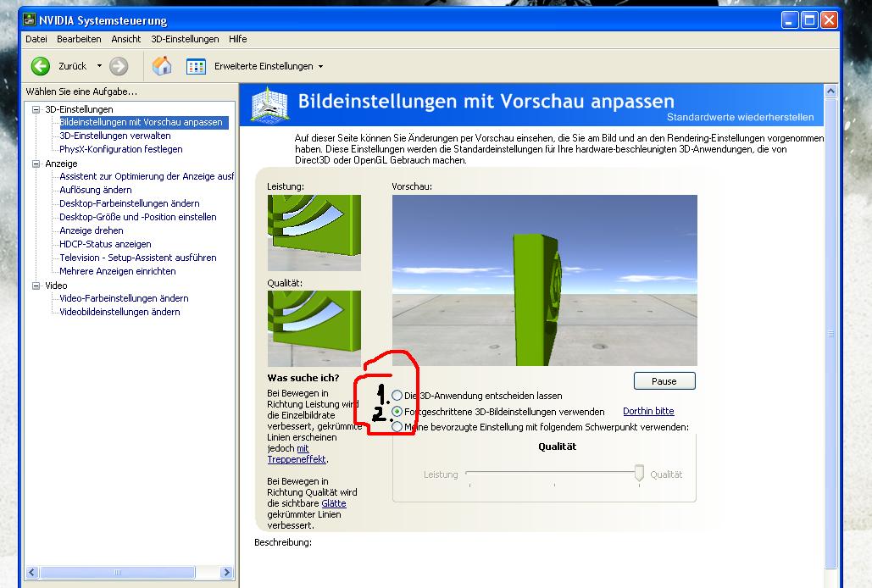Click the Leistung preview thumbnail
Screen dimensions: 872x588
click(314, 232)
